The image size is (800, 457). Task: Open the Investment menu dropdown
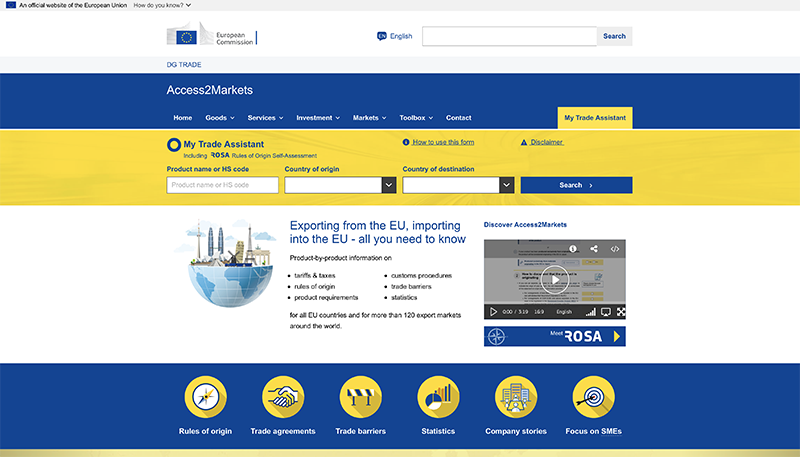coord(318,118)
